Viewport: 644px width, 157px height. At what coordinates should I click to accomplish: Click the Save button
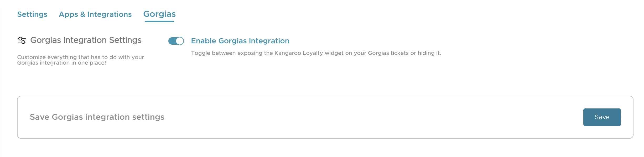click(602, 117)
